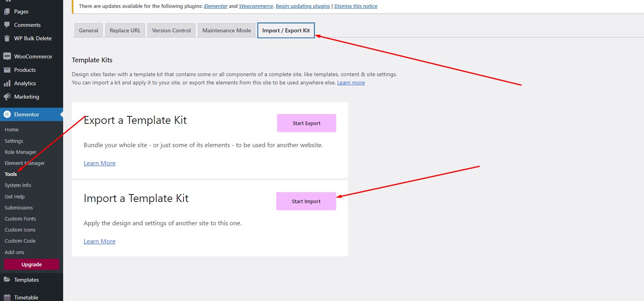Click the Elementor logo icon
The width and height of the screenshot is (644, 301).
pos(7,114)
